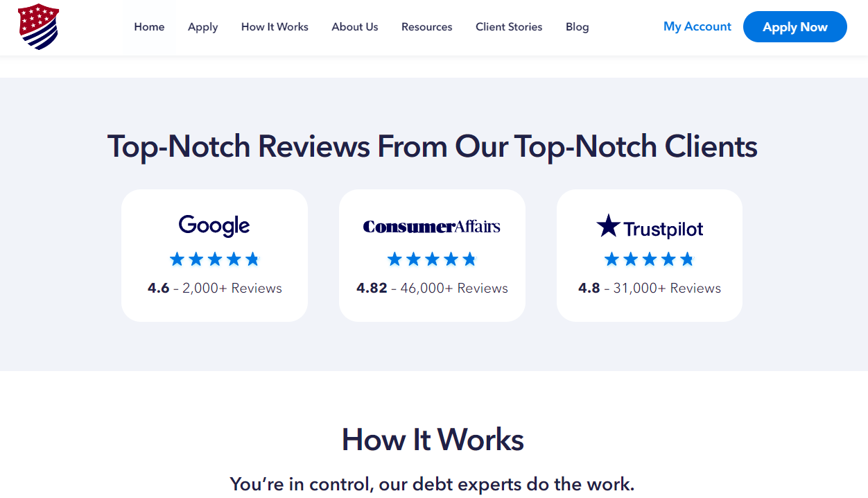
Task: Click the 4.6 – 2,000+ Reviews text
Action: tap(214, 288)
